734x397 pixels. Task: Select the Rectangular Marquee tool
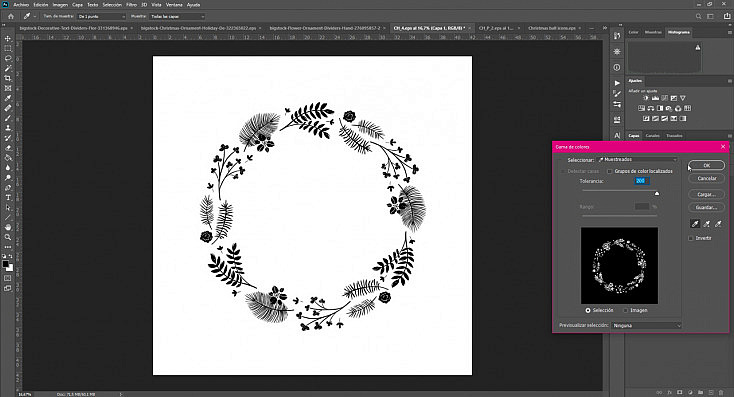8,48
